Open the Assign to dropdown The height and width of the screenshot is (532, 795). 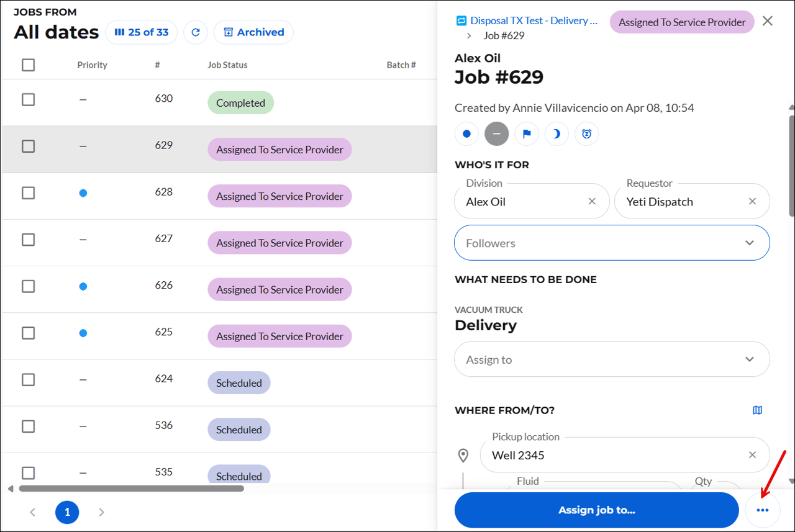750,359
